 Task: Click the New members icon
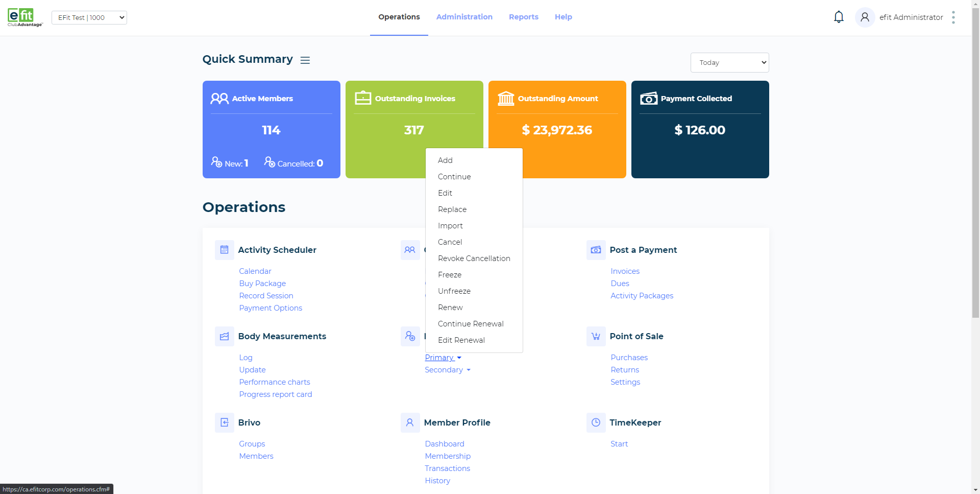(x=216, y=162)
